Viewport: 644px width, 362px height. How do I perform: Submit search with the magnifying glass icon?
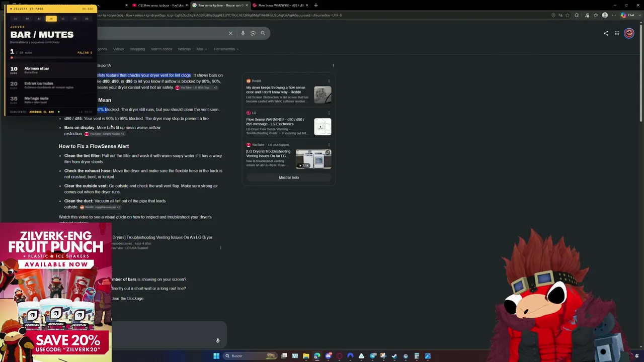[x=263, y=33]
